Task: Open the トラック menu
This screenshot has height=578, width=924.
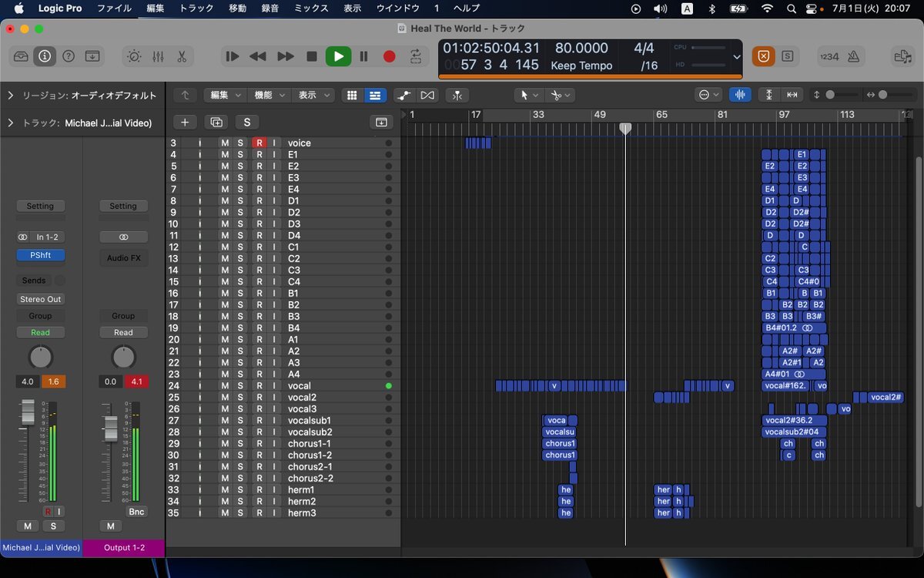Action: 196,8
